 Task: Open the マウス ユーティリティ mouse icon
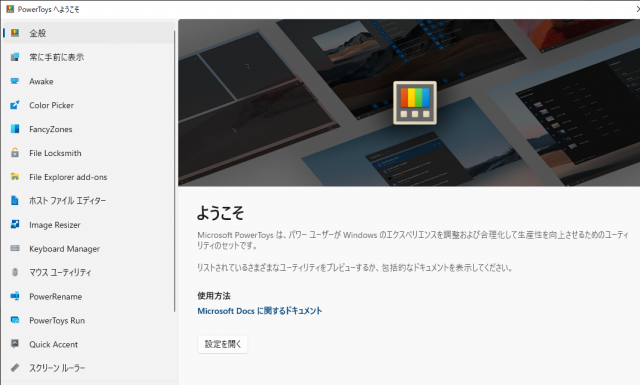pyautogui.click(x=15, y=272)
